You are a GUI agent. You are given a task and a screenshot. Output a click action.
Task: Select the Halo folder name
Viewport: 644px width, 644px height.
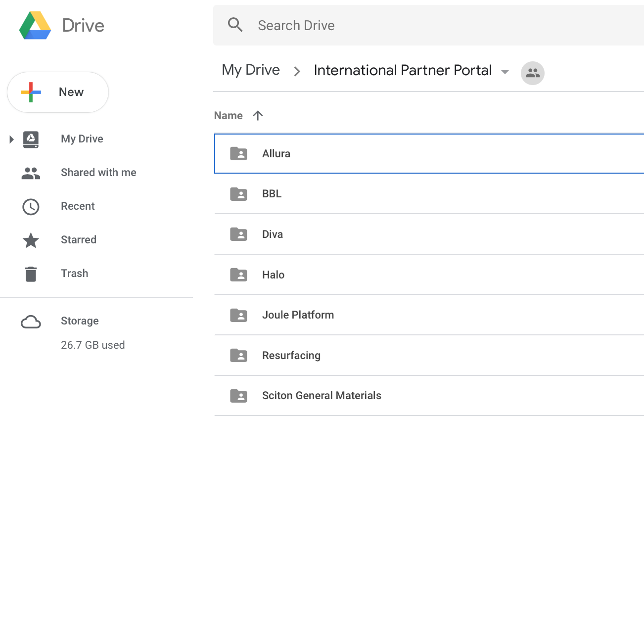(x=274, y=275)
